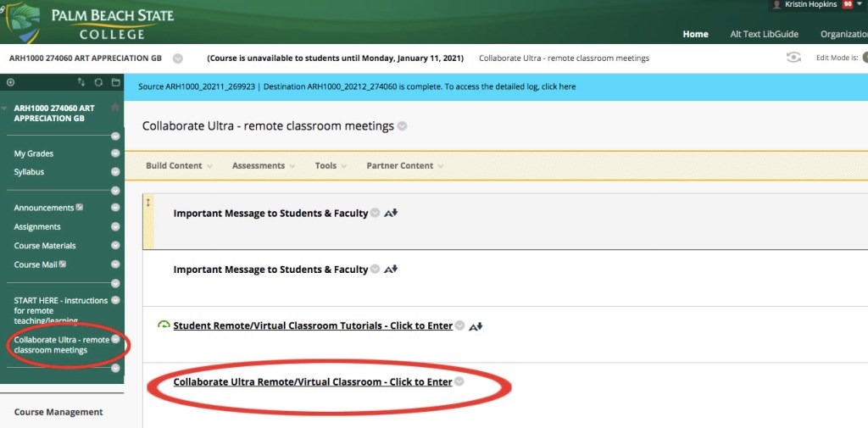Screen dimensions: 868x428
Task: Go to the Home tab
Action: point(695,34)
